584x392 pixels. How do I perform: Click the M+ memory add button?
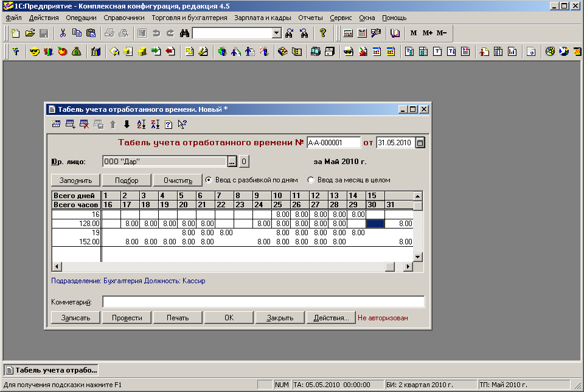pos(427,33)
